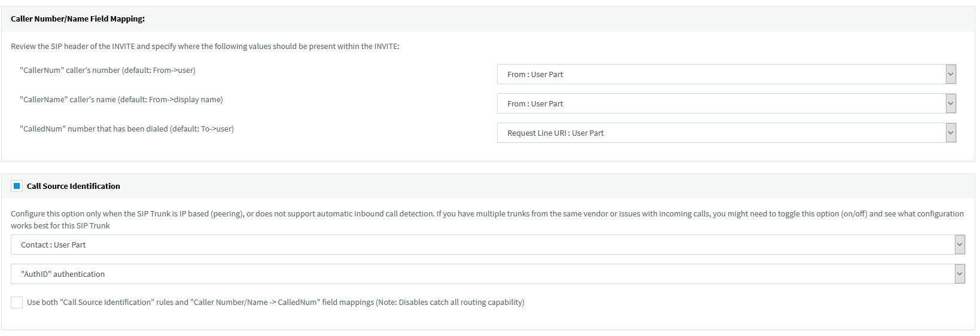Screen dimensions: 980x336
Task: Click the Call Source Identification label
Action: (x=74, y=186)
